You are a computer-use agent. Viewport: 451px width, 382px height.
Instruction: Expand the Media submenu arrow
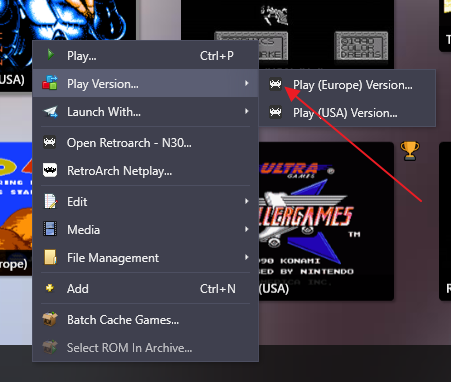[x=247, y=229]
